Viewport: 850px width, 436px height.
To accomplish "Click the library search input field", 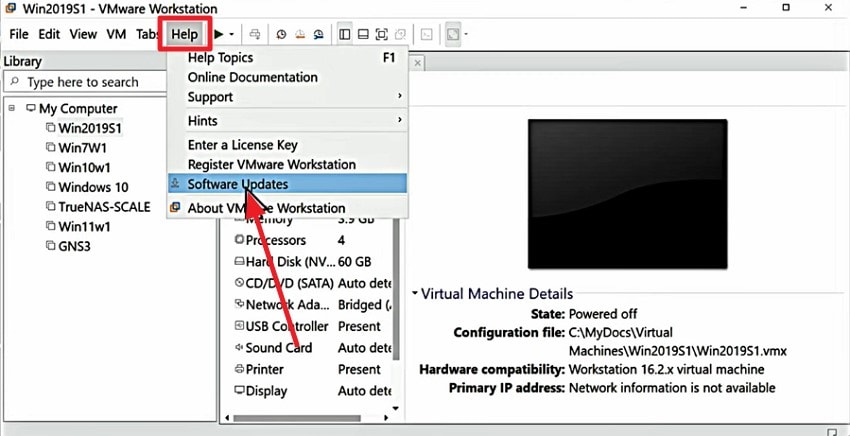I will click(87, 82).
